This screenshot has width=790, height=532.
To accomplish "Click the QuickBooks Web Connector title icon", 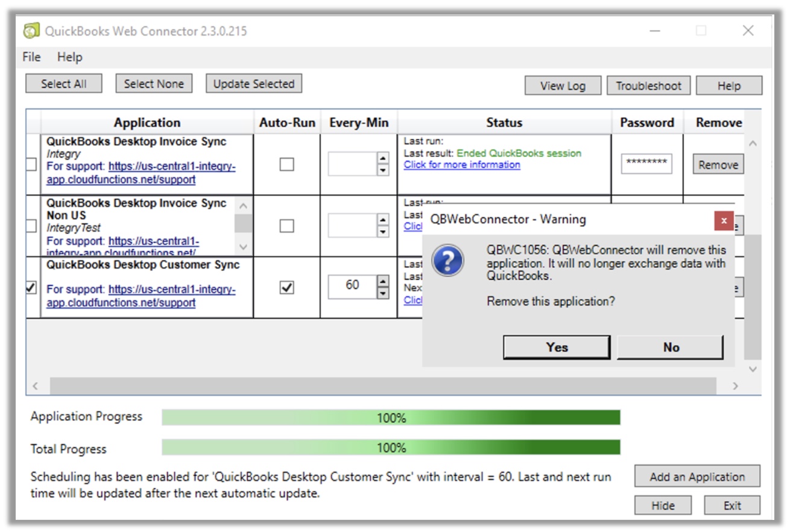I will coord(31,31).
